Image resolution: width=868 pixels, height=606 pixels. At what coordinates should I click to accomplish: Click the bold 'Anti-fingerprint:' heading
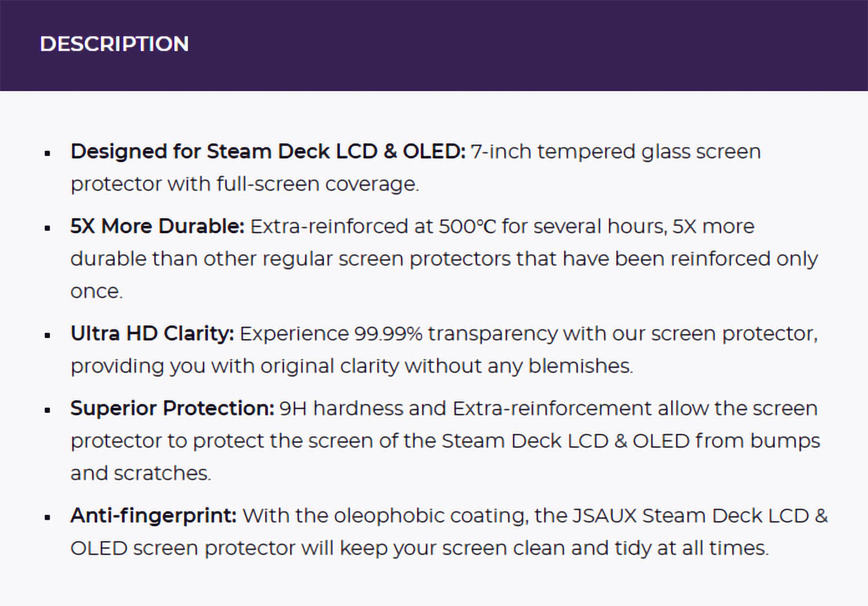[153, 516]
